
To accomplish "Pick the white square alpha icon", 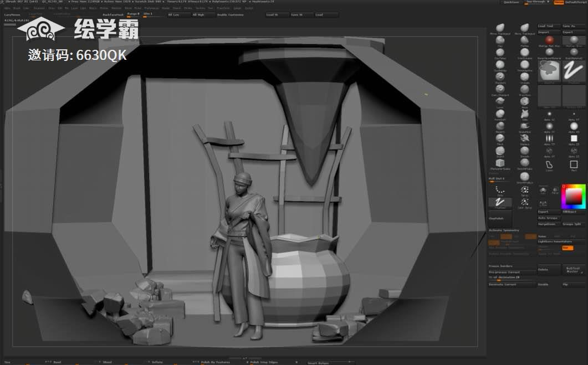I will 574,138.
